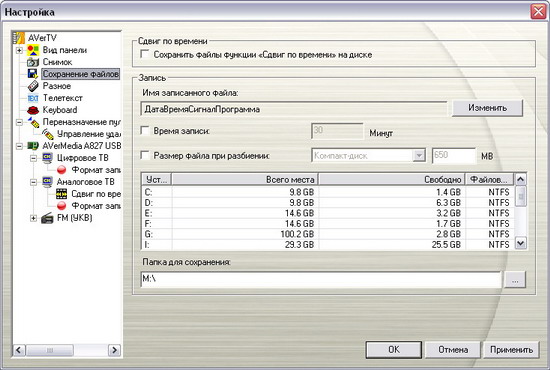
Task: Close the Настройка dialog window
Action: point(538,12)
